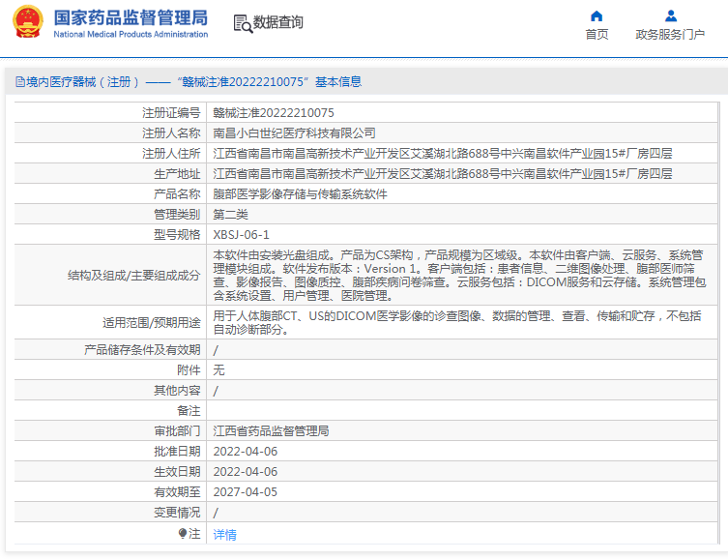Viewport: 728px width, 560px height.
Task: Click the 变更情况 label
Action: (177, 513)
